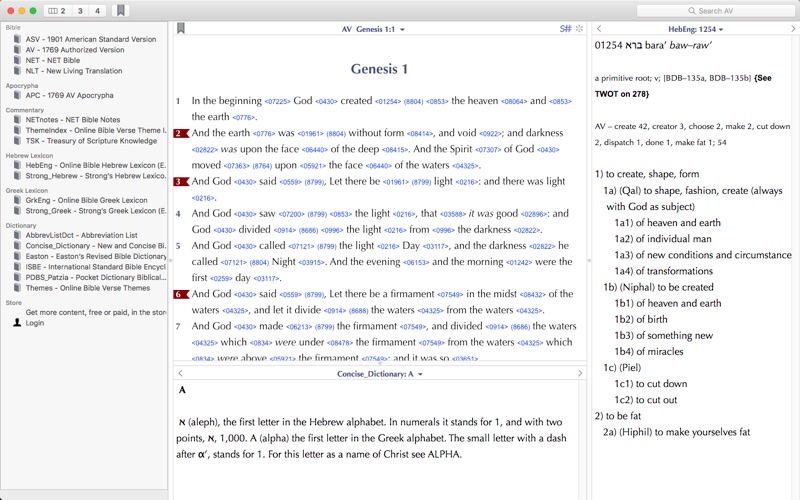Click the bookmark icon in the top toolbar
The height and width of the screenshot is (500, 800).
tap(121, 11)
